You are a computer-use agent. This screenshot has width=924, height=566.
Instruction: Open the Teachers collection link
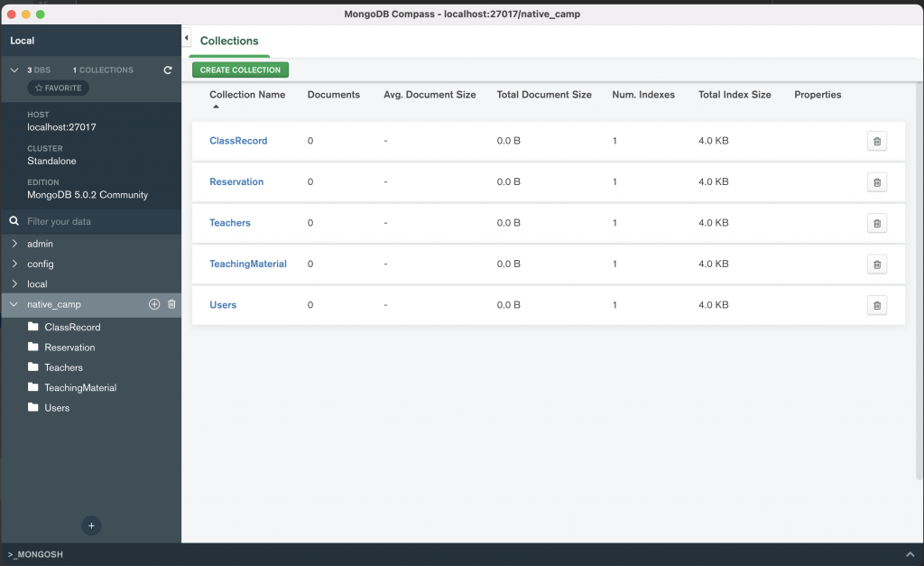[230, 223]
